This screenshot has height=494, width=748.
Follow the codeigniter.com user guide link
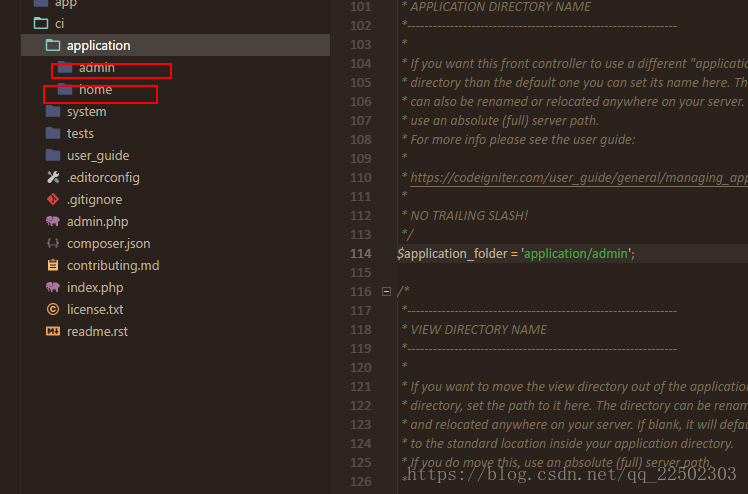[579, 178]
